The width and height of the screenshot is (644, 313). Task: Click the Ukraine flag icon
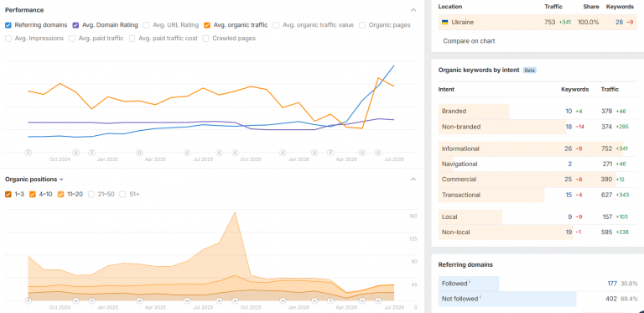tap(444, 22)
